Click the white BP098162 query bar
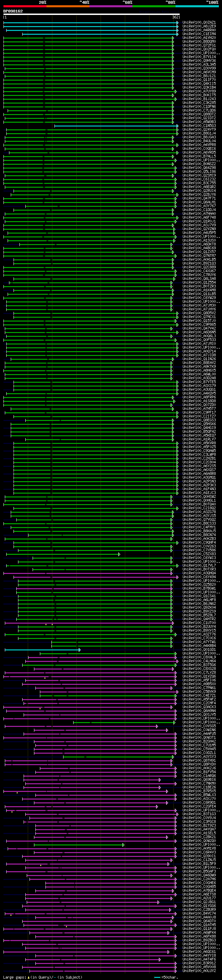 pyautogui.click(x=92, y=15)
